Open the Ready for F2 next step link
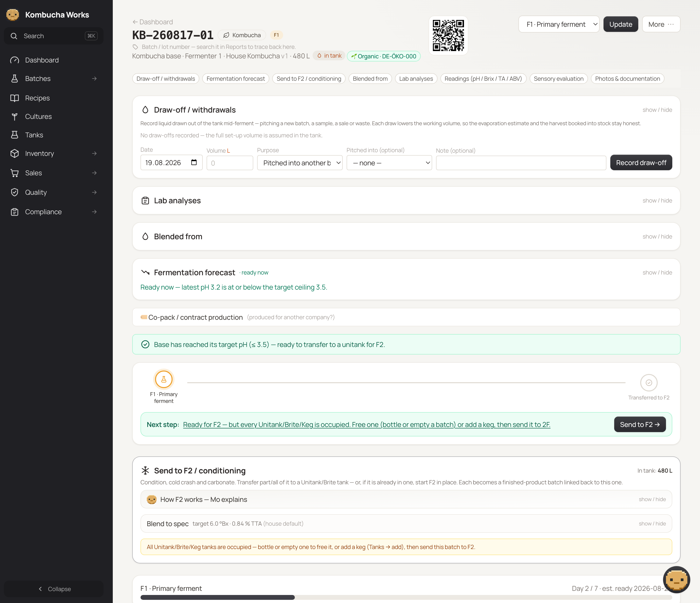Viewport: 700px width, 603px height. (367, 425)
